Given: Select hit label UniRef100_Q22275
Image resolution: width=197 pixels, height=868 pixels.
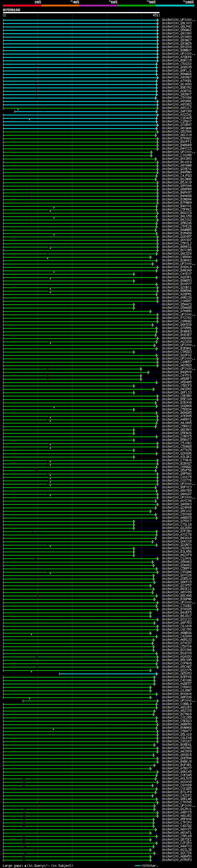Looking at the screenshot, I should [177, 670].
